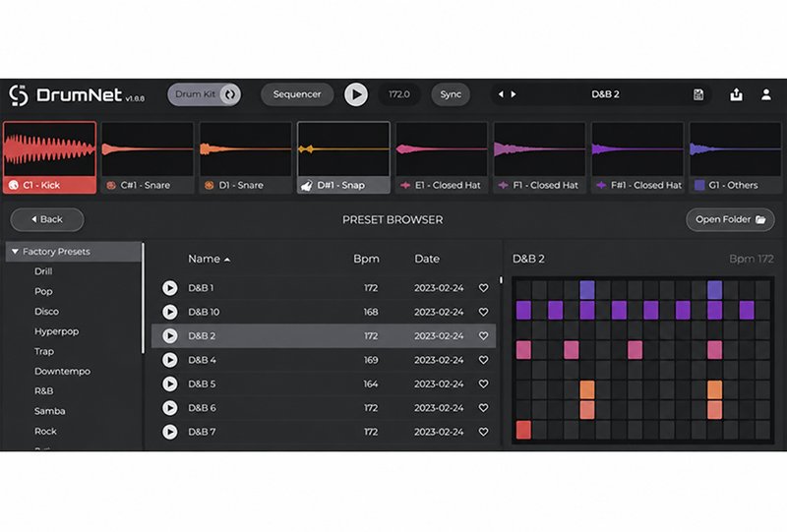Viewport: 787px width, 532px height.
Task: Click the Open Folder button
Action: tap(730, 219)
